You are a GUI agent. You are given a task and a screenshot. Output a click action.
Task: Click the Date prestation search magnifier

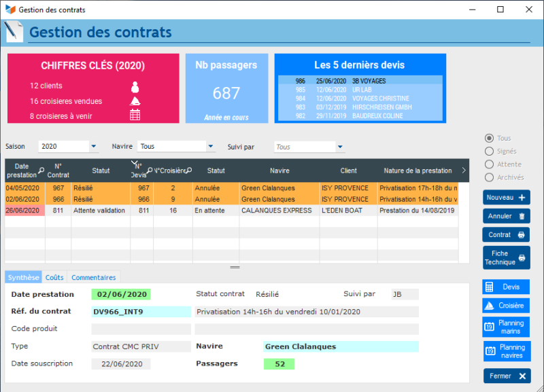pyautogui.click(x=41, y=171)
